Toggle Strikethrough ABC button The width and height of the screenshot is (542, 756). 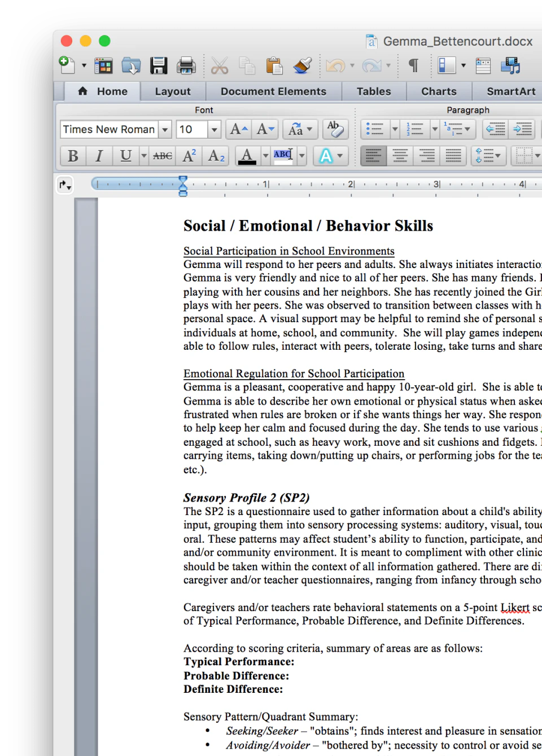click(x=163, y=156)
